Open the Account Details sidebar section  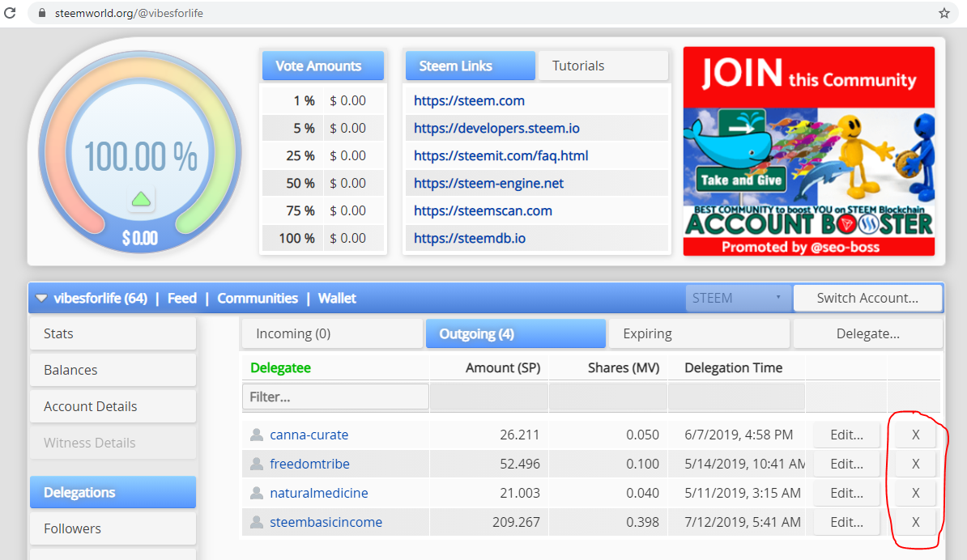[x=113, y=406]
